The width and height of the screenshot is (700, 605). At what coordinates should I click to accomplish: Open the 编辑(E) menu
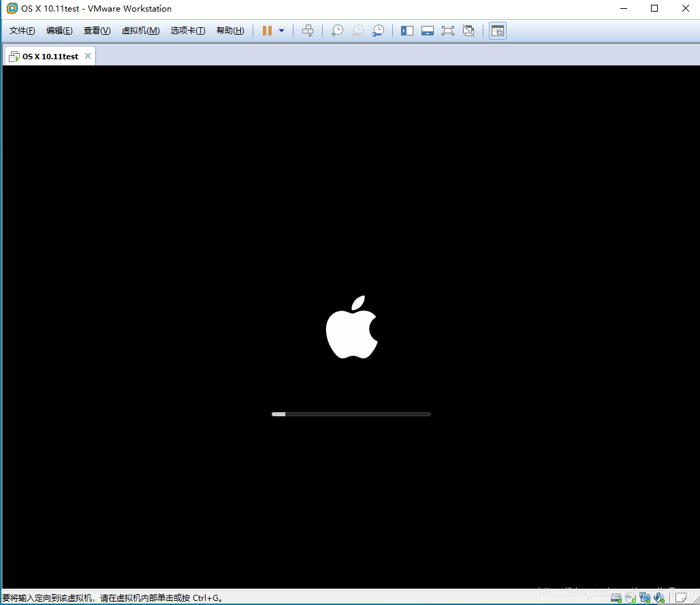pyautogui.click(x=59, y=31)
